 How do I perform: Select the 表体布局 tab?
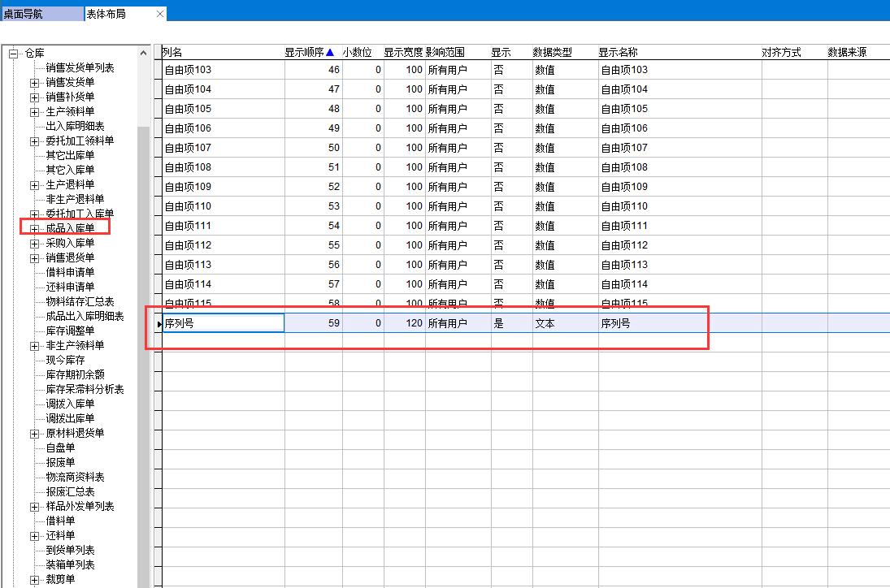coord(107,14)
